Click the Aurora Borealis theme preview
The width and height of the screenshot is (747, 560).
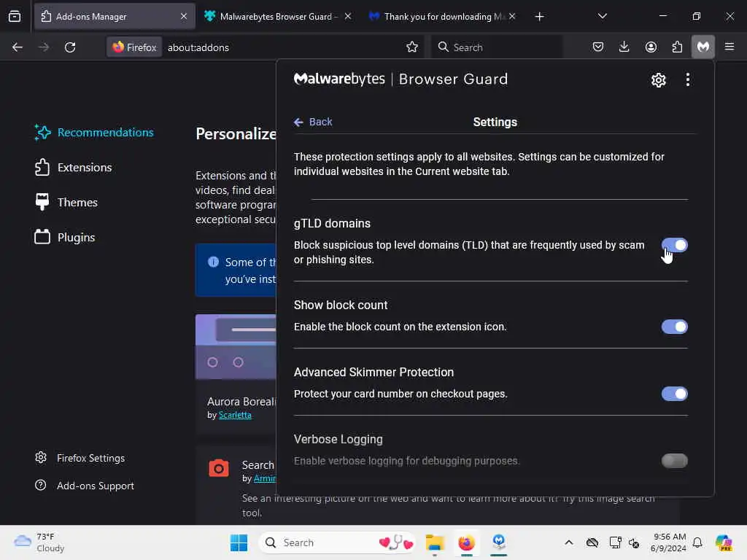(x=236, y=346)
